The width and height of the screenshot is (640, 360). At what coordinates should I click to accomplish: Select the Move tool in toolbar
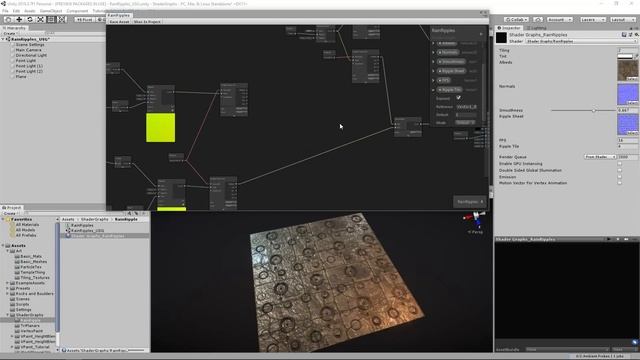tap(19, 19)
